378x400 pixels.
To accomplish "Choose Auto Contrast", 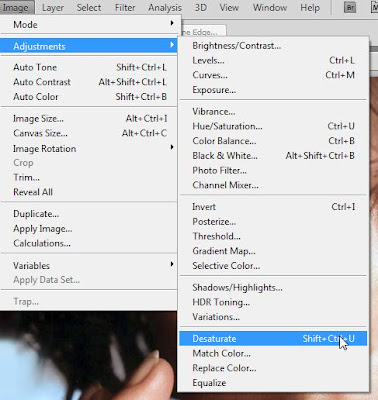I will click(89, 82).
